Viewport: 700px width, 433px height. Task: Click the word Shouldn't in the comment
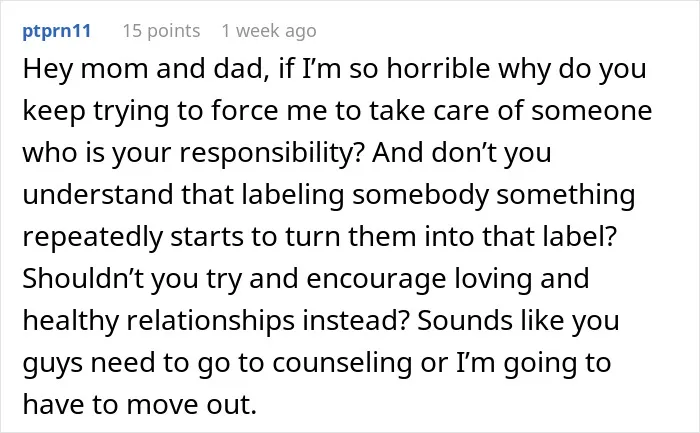83,279
